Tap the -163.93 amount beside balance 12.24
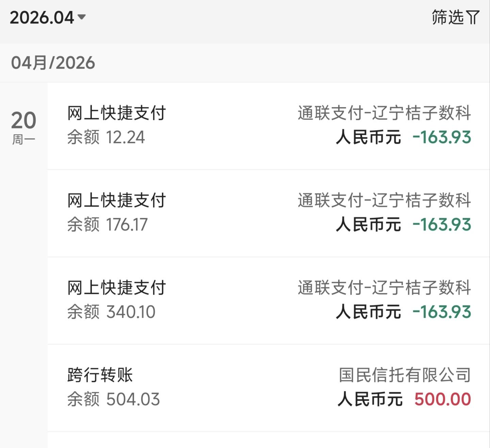 click(442, 137)
